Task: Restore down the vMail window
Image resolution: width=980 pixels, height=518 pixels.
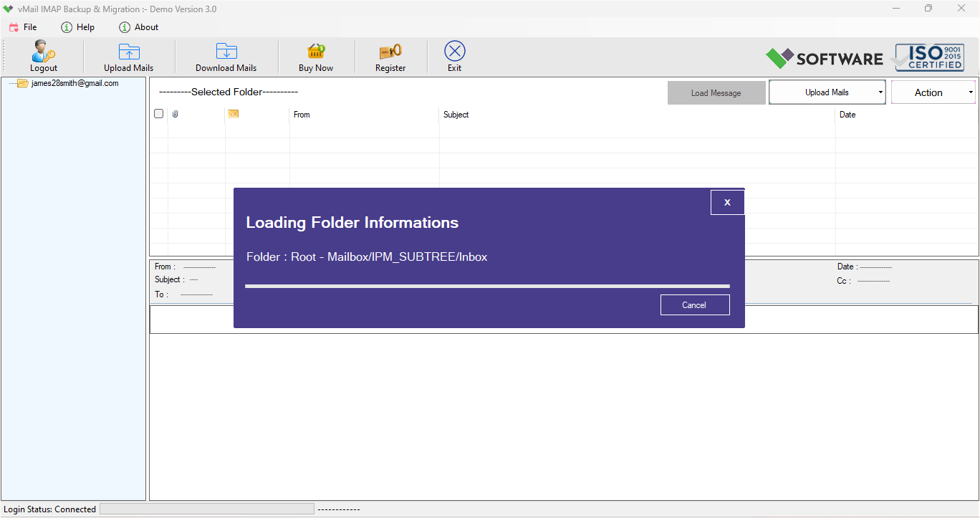Action: pos(928,9)
